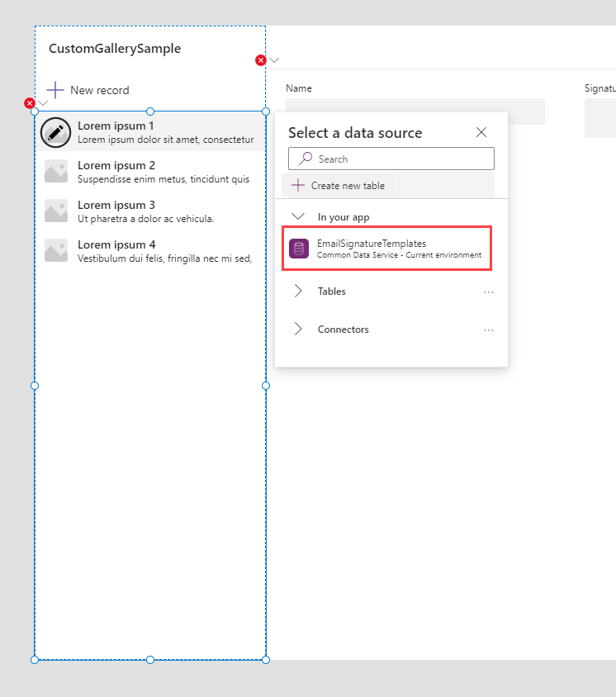Expand the Tables section

pyautogui.click(x=299, y=292)
